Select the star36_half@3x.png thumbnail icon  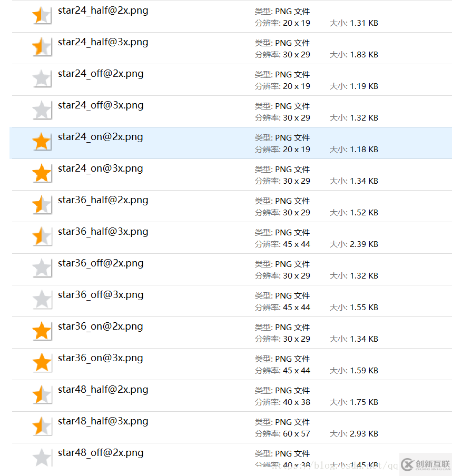tap(42, 236)
